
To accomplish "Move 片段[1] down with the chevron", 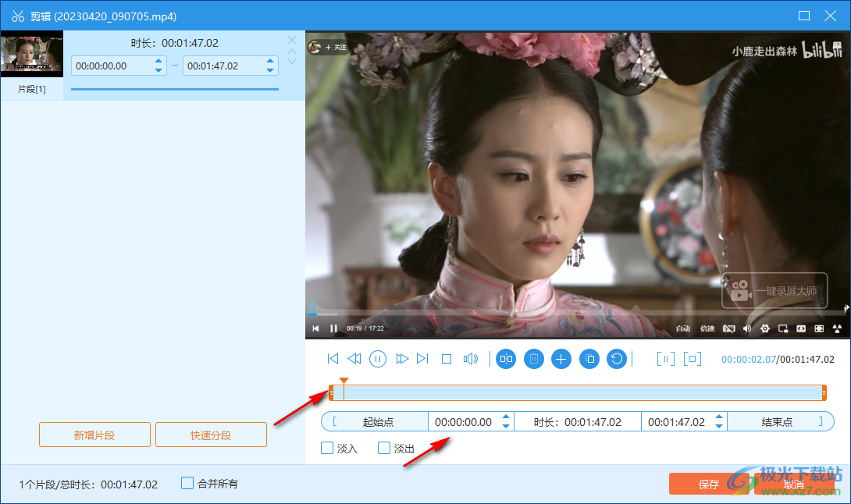I will [292, 62].
